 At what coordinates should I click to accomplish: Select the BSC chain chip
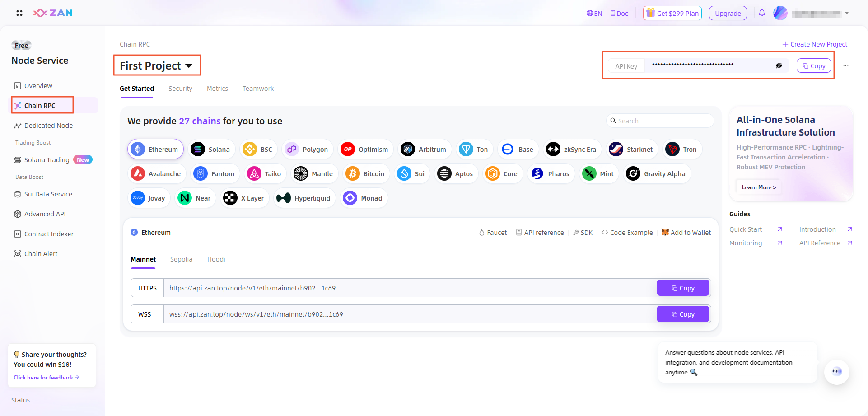pyautogui.click(x=258, y=150)
